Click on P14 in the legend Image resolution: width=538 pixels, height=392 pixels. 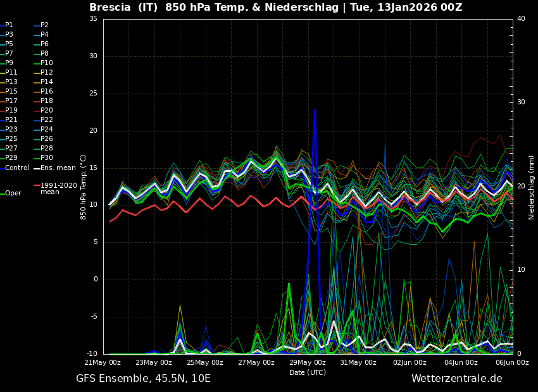click(x=47, y=82)
